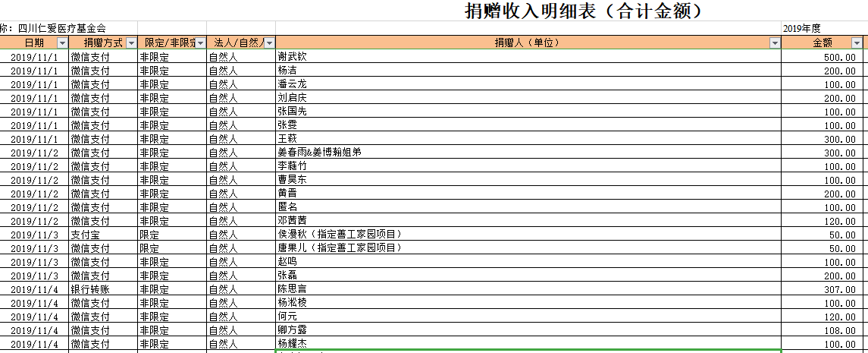Viewport: 868px width, 353px height.
Task: Open the 捐赠人（单位） filter dropdown arrow
Action: [775, 43]
